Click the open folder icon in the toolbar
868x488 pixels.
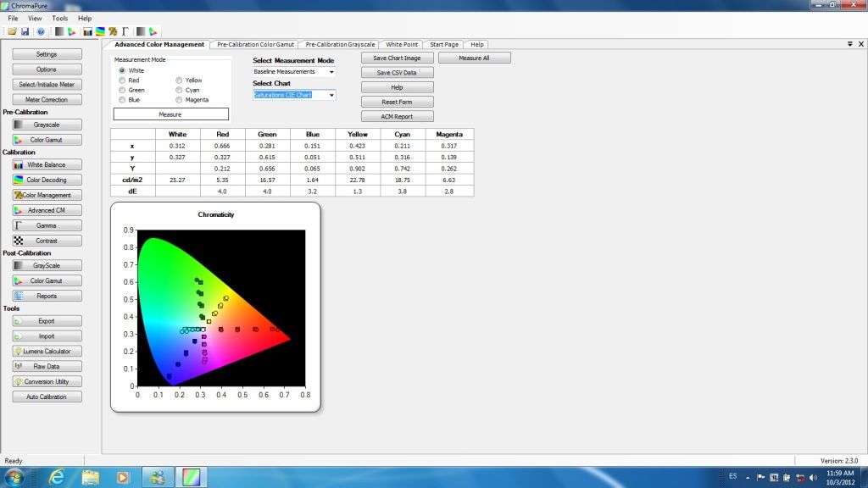tap(12, 31)
